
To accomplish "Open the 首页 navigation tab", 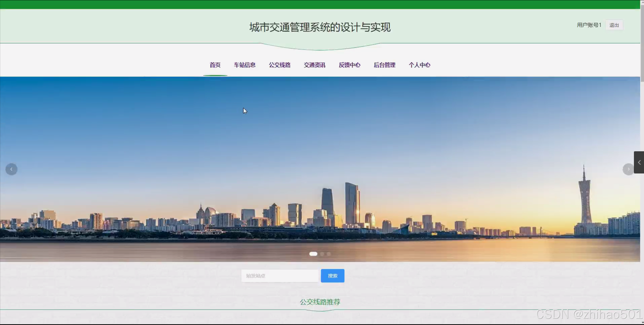I will point(215,65).
